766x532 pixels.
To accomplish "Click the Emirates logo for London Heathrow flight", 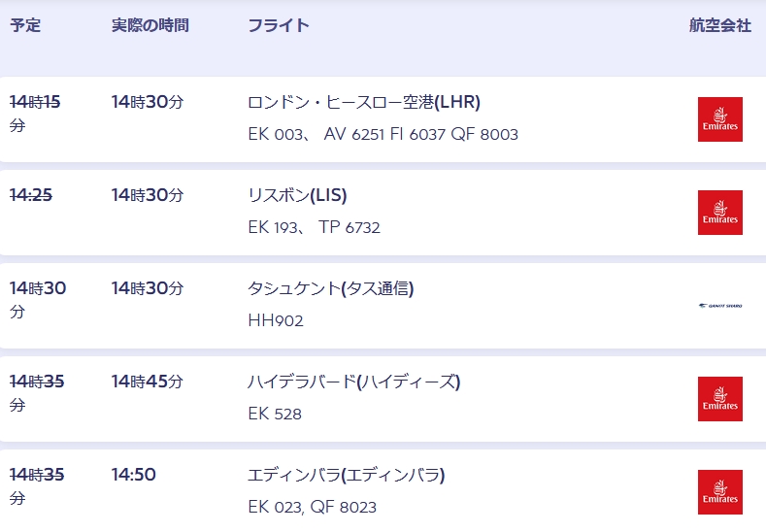I will click(719, 119).
